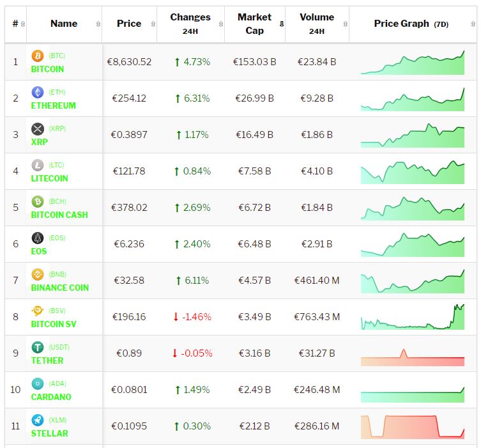Click the Tether green logo icon

[x=38, y=348]
